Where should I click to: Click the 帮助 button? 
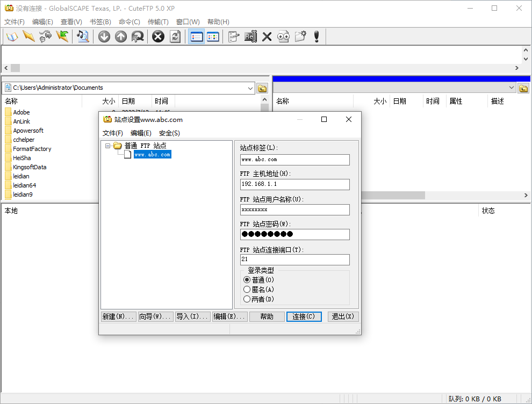pyautogui.click(x=267, y=316)
